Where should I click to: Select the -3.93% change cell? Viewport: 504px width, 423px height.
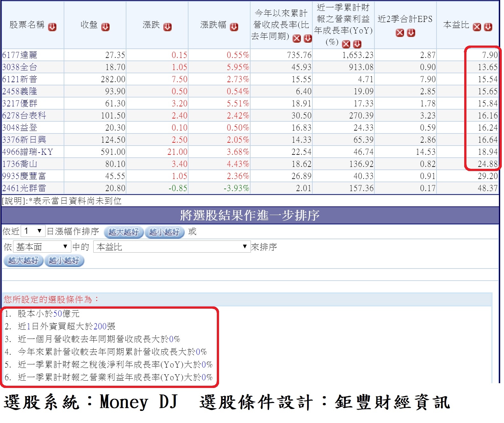[x=219, y=188]
